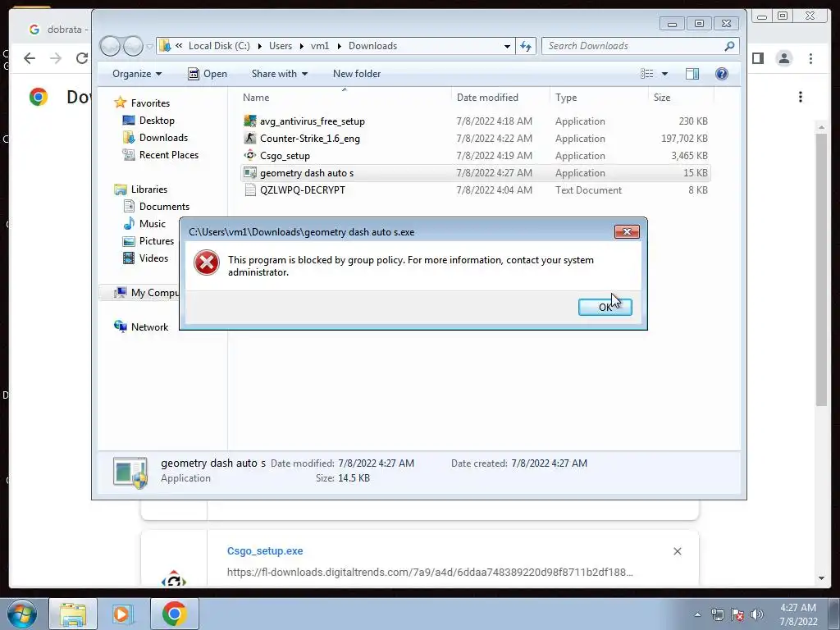Reload the page in Chrome
The image size is (840, 630).
point(81,58)
